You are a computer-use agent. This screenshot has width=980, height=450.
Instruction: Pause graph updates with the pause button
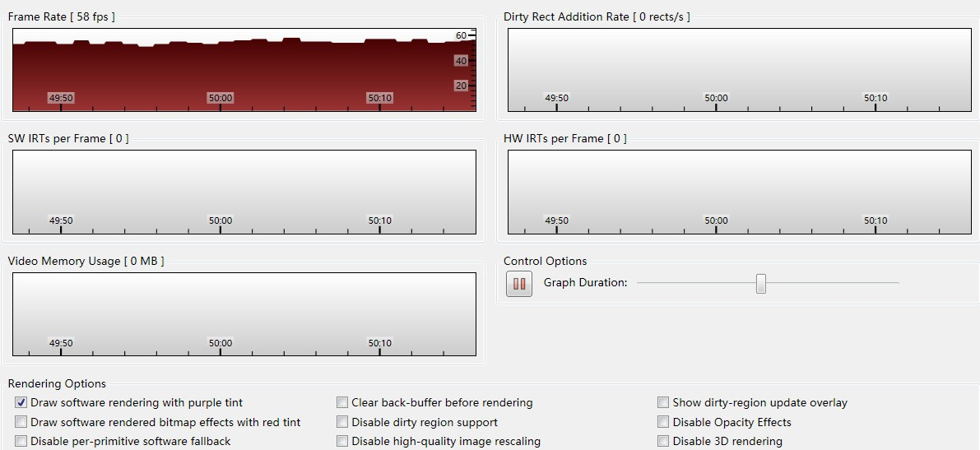pos(518,284)
